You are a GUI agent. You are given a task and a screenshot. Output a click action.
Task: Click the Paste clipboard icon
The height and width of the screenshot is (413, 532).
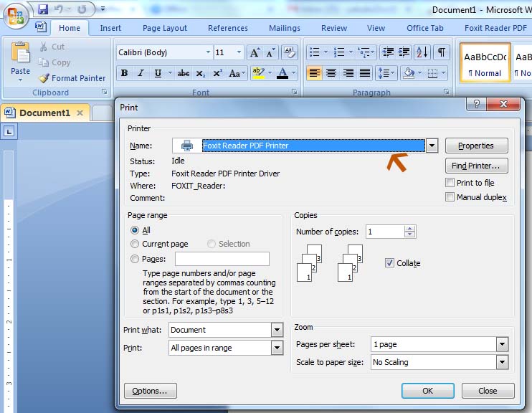(20, 53)
